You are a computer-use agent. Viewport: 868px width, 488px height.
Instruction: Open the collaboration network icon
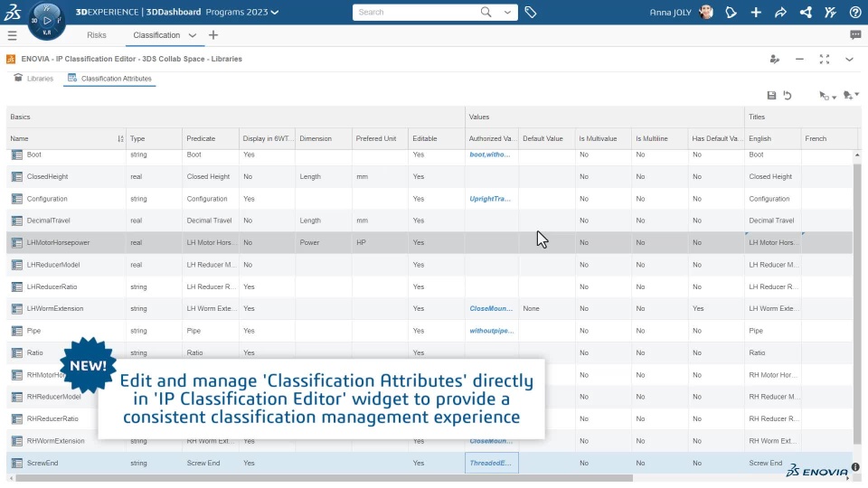coord(806,12)
